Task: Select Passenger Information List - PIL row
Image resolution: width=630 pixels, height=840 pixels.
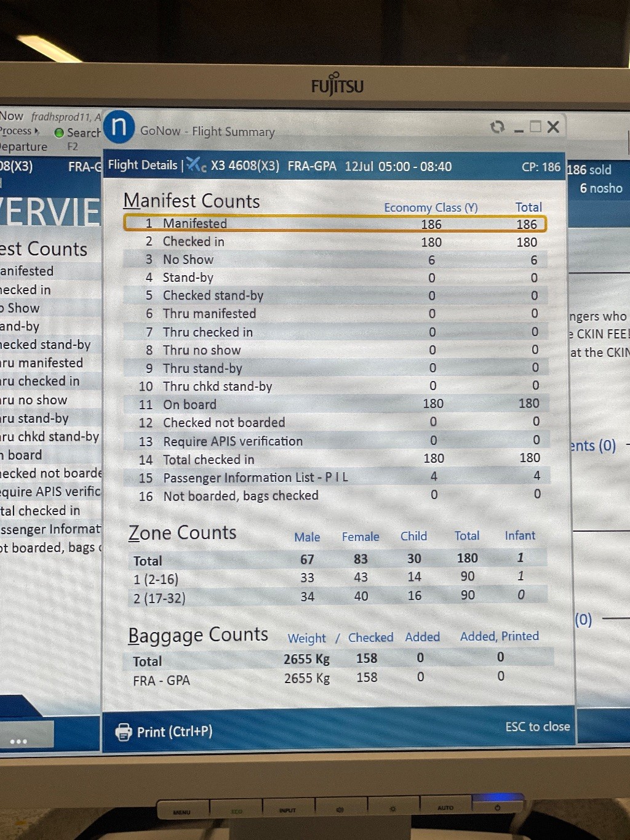Action: pos(335,478)
